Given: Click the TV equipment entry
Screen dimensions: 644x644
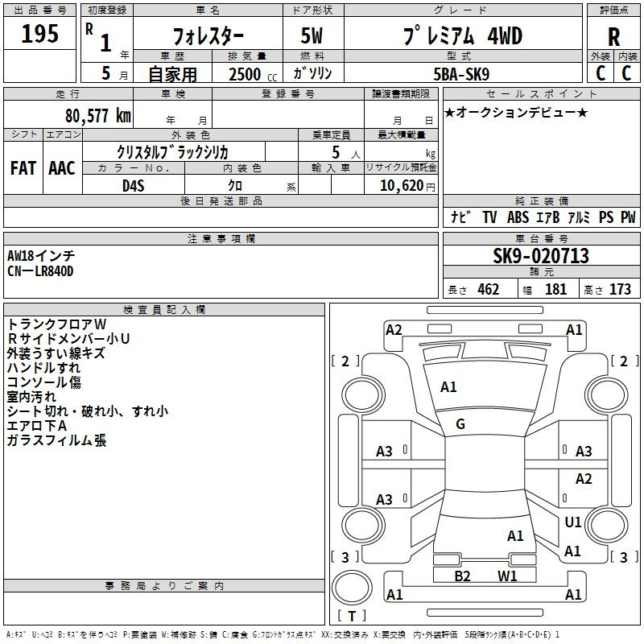Looking at the screenshot, I should click(489, 217).
